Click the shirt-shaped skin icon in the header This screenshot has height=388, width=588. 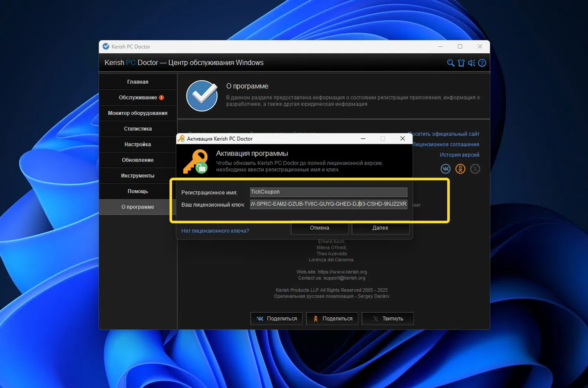point(461,63)
